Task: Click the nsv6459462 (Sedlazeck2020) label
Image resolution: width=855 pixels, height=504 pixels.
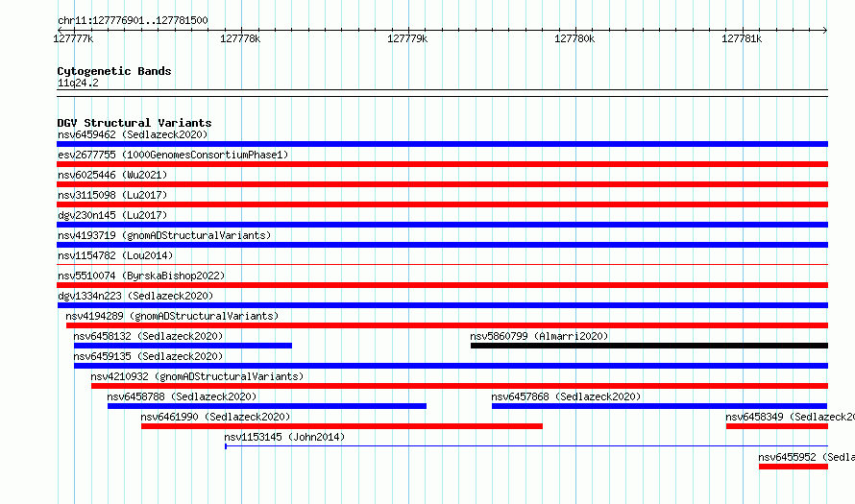Action: click(133, 134)
